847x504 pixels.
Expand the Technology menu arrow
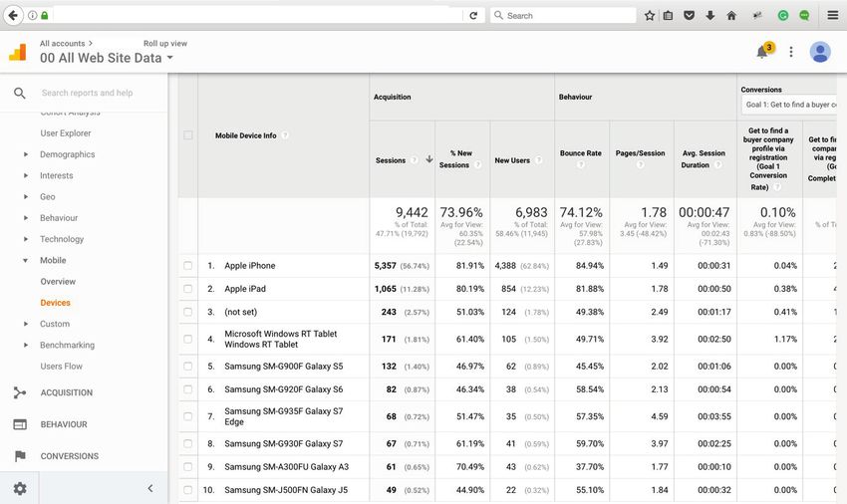tap(25, 239)
